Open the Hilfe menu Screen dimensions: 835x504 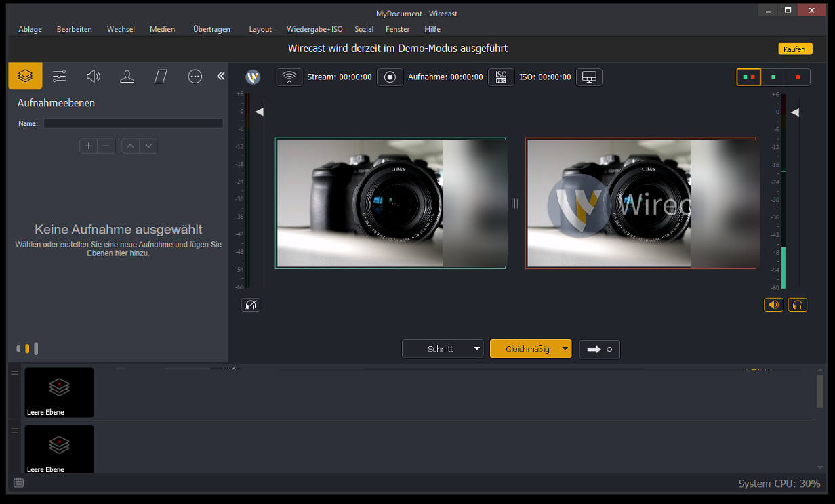coord(432,29)
